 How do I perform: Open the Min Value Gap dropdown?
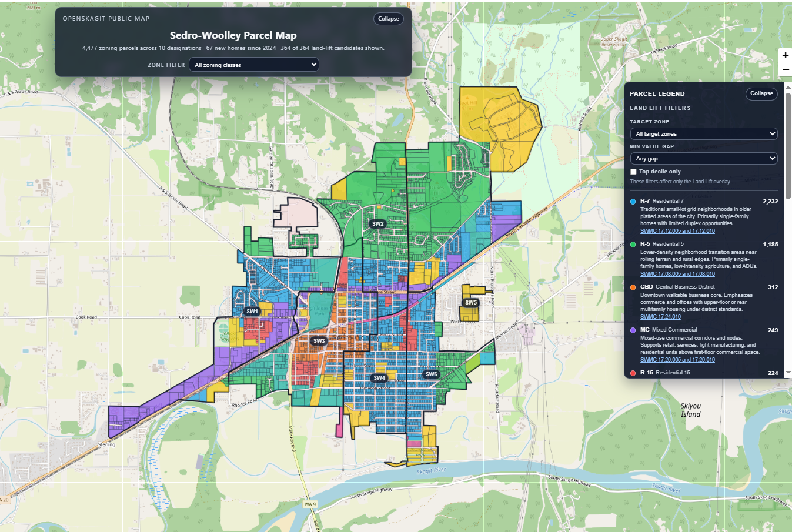703,158
